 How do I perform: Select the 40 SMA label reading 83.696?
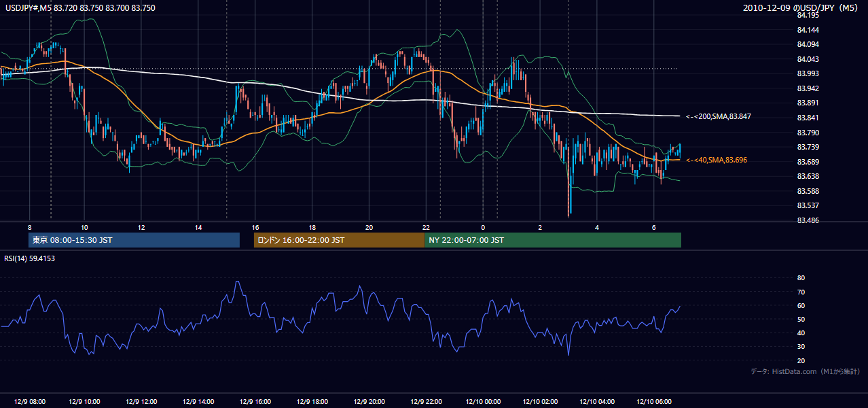point(717,160)
